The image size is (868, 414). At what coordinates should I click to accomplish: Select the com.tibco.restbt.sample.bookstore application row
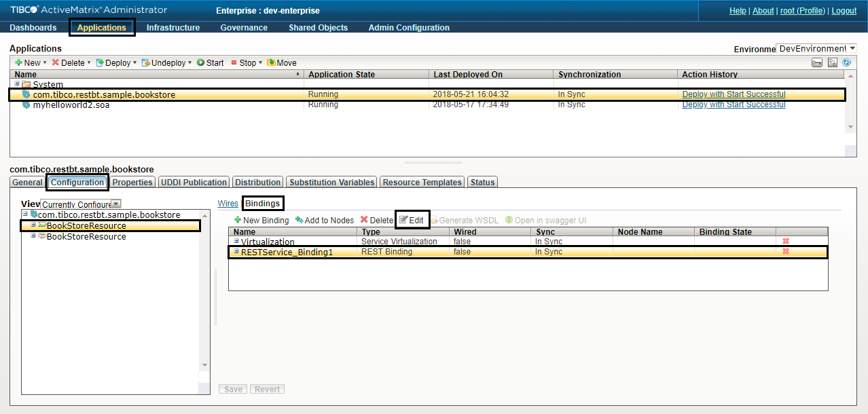coord(427,94)
